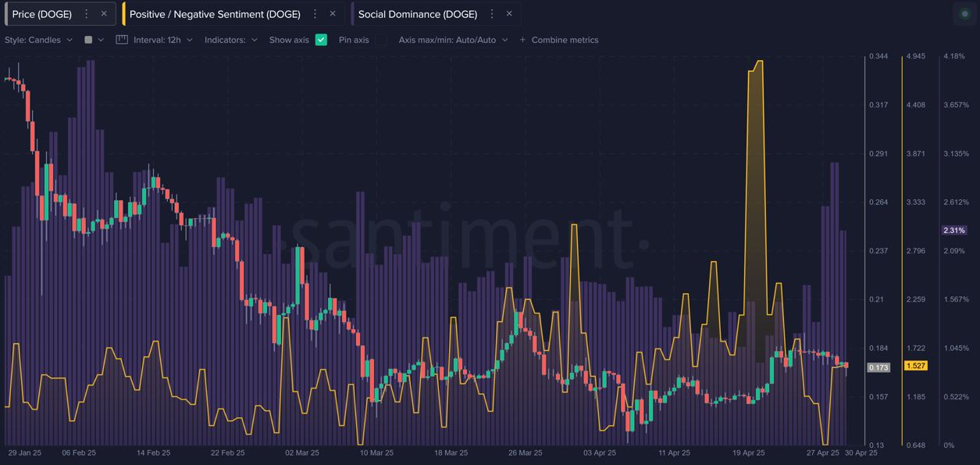
Task: Enable the Pin axis checkbox
Action: pyautogui.click(x=380, y=40)
